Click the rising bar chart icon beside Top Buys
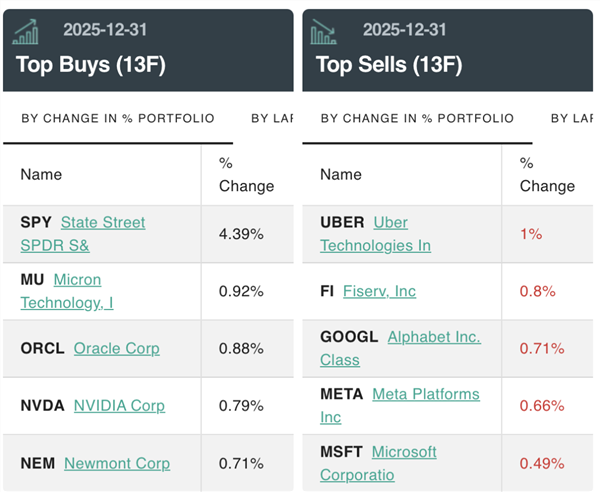Viewport: 600px width, 492px height. click(x=27, y=33)
